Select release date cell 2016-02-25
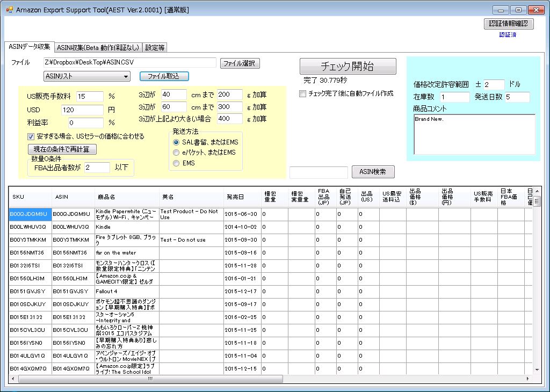 click(x=242, y=317)
